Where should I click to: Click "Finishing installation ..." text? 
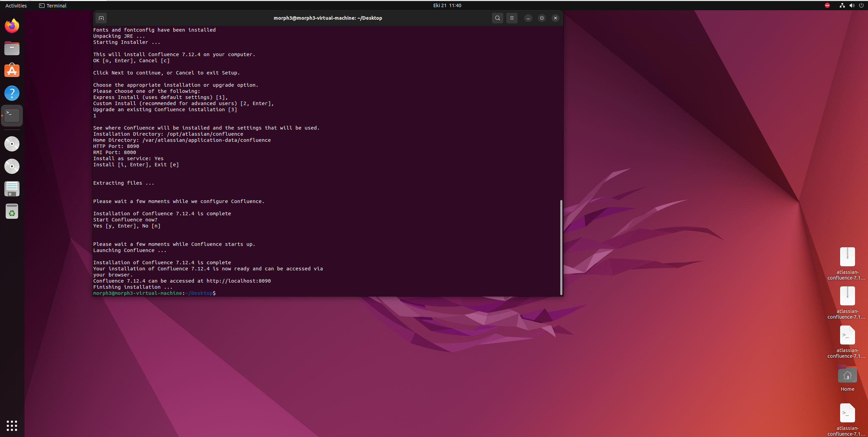(x=133, y=287)
